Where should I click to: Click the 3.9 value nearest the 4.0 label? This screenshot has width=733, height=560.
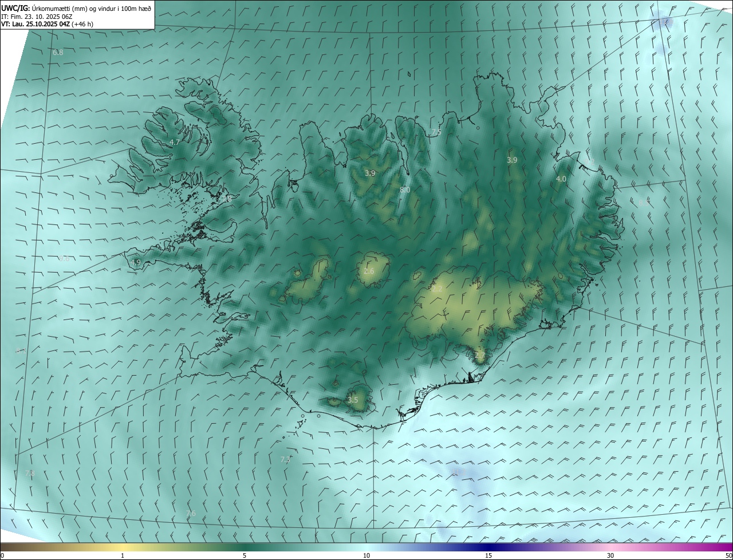512,160
